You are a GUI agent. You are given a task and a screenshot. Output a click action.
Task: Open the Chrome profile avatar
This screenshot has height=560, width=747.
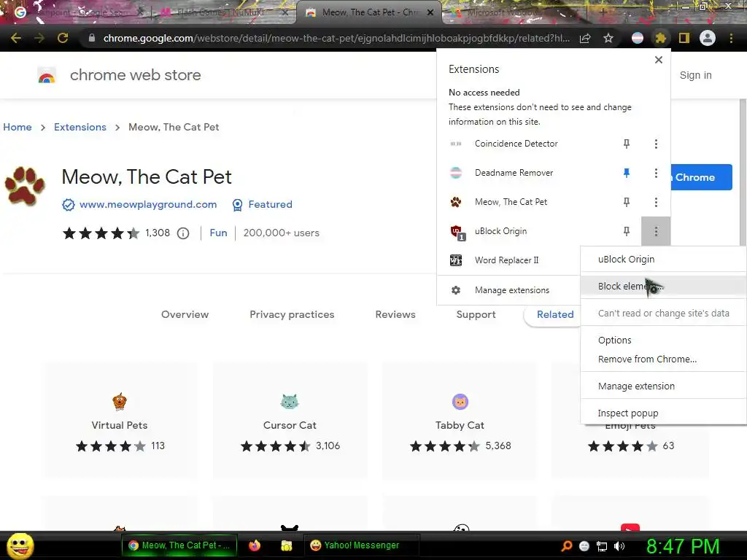[x=708, y=38]
